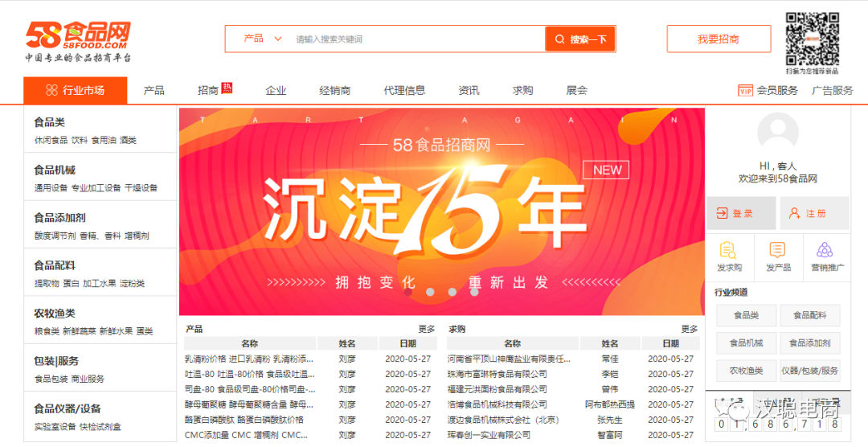Open the 吐温-80 product row

click(x=310, y=374)
